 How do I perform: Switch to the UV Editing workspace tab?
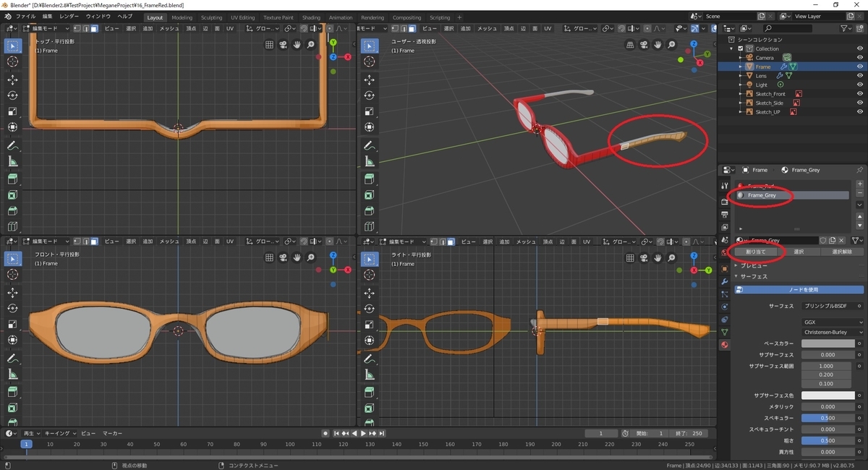tap(242, 17)
